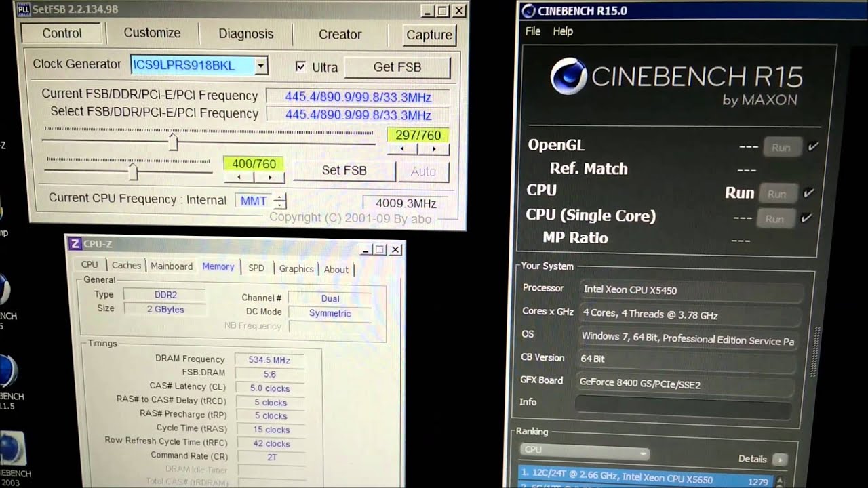Click right arrow under the 400/760 value

pyautogui.click(x=269, y=178)
